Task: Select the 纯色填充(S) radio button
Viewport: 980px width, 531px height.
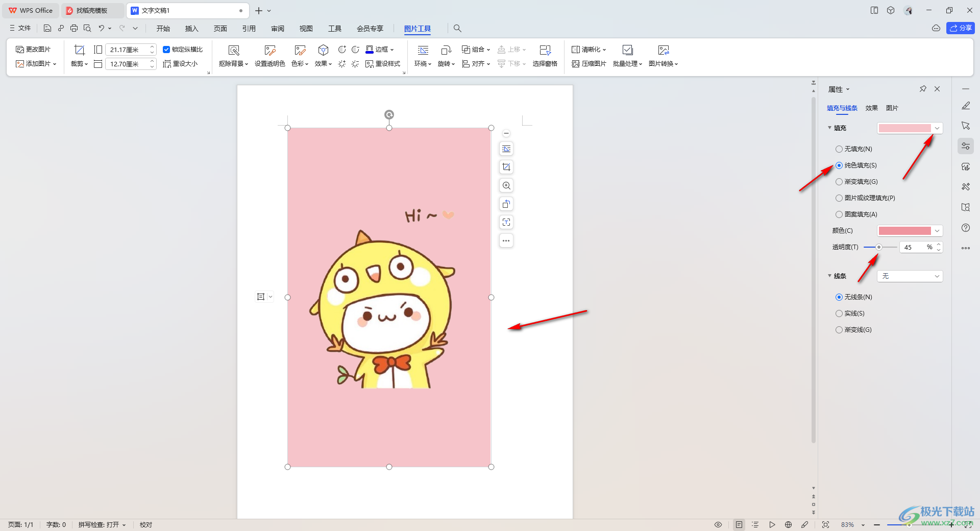Action: (839, 165)
